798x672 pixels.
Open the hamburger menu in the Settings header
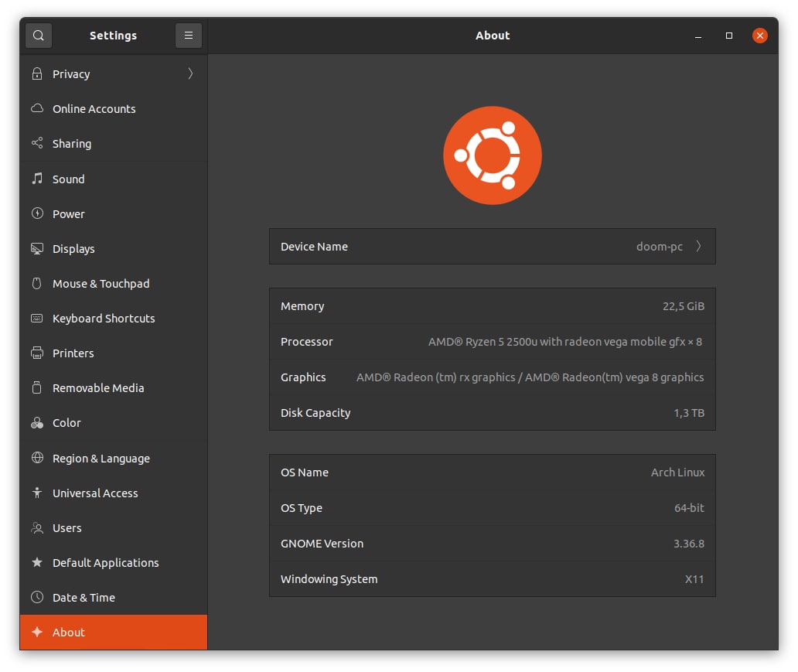point(189,36)
